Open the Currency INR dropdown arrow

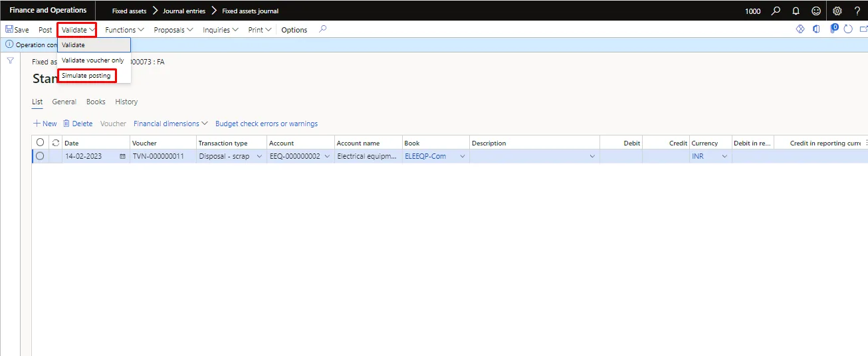(x=724, y=157)
